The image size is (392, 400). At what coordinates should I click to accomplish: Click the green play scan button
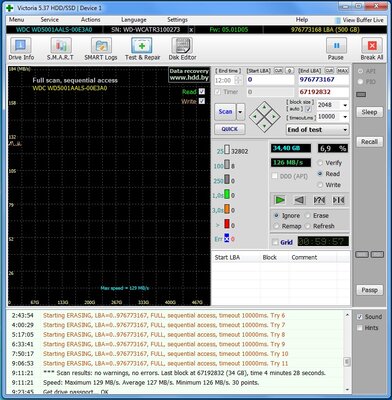click(280, 200)
